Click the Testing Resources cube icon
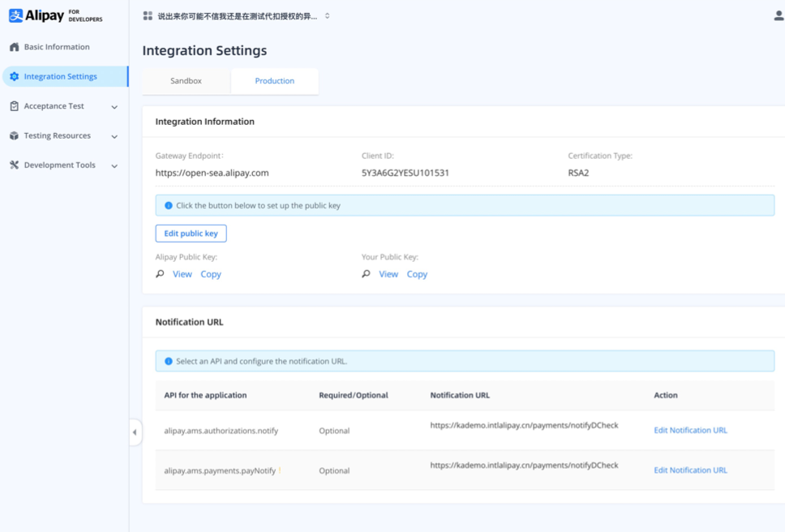785x532 pixels. pyautogui.click(x=12, y=135)
